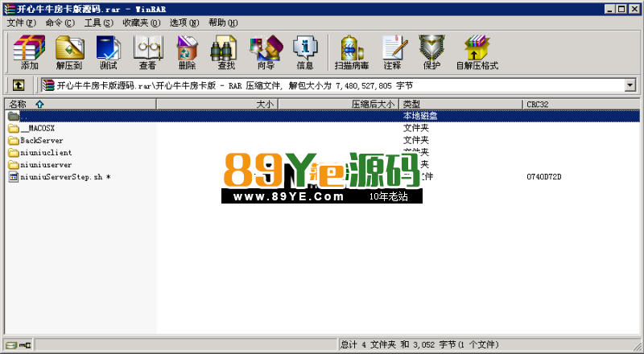The height and width of the screenshot is (354, 644).
Task: Click the BackServer folder icon
Action: 14,141
